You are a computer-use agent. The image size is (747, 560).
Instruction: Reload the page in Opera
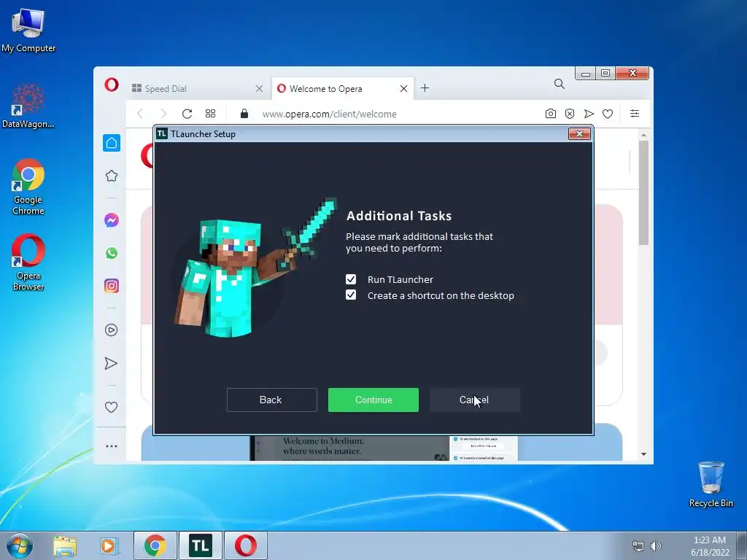click(187, 113)
